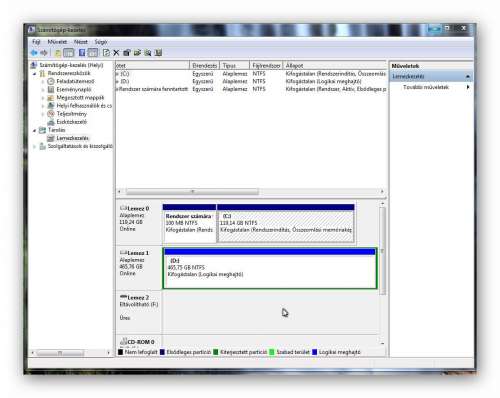Click the Up one level folder icon
500x398 pixels.
(x=58, y=53)
